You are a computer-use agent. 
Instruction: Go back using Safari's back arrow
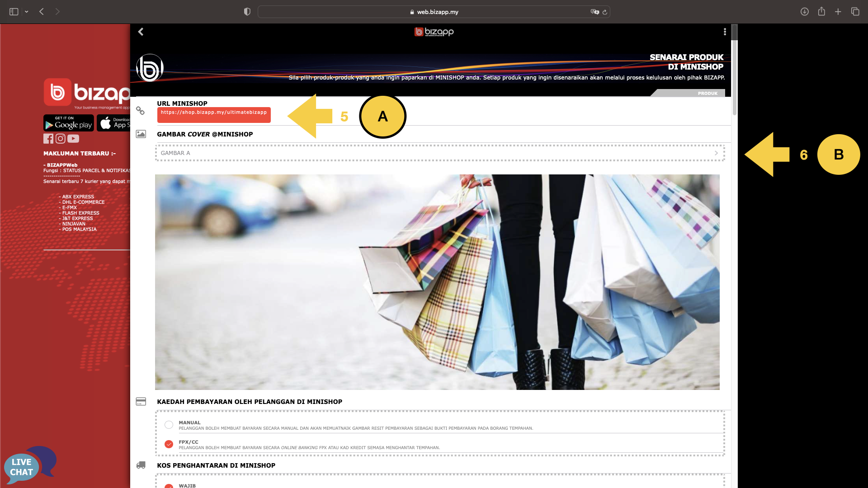[x=42, y=12]
